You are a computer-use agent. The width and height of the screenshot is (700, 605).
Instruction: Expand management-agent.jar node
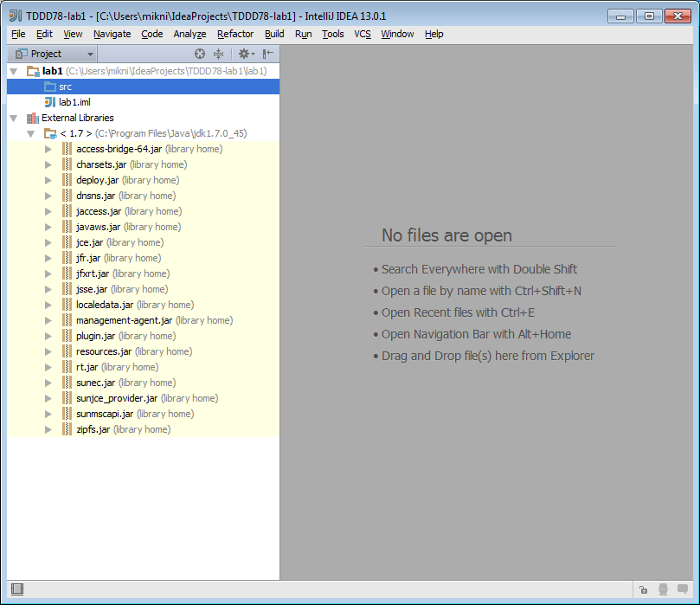point(48,320)
